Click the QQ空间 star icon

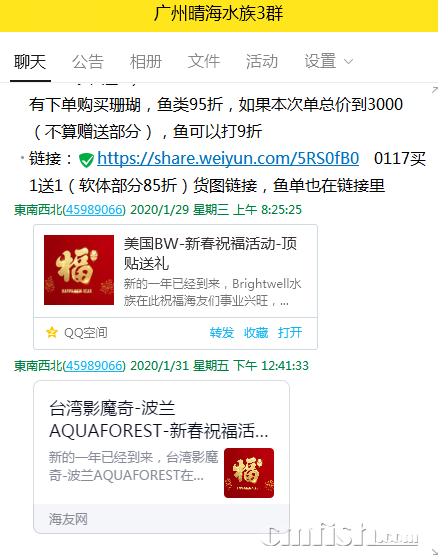(x=52, y=333)
